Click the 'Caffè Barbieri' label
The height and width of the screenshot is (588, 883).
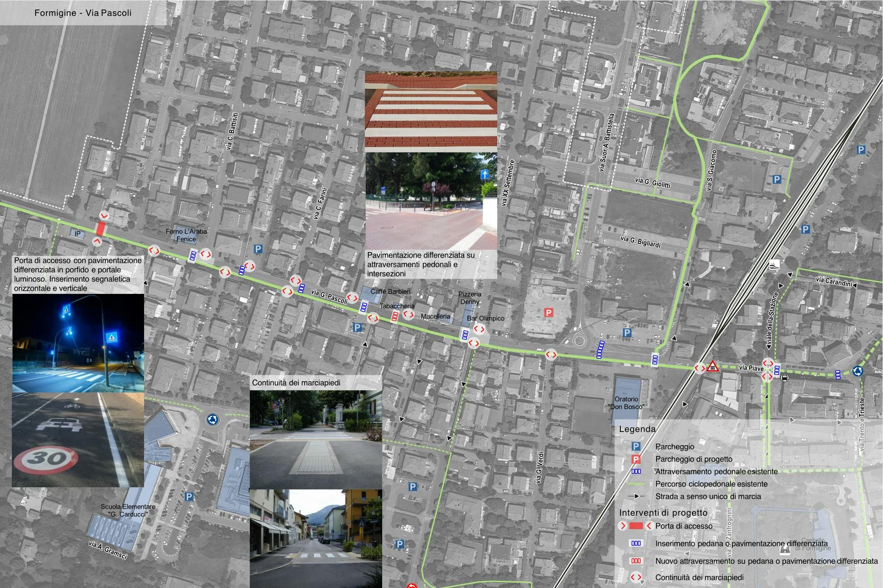click(391, 291)
